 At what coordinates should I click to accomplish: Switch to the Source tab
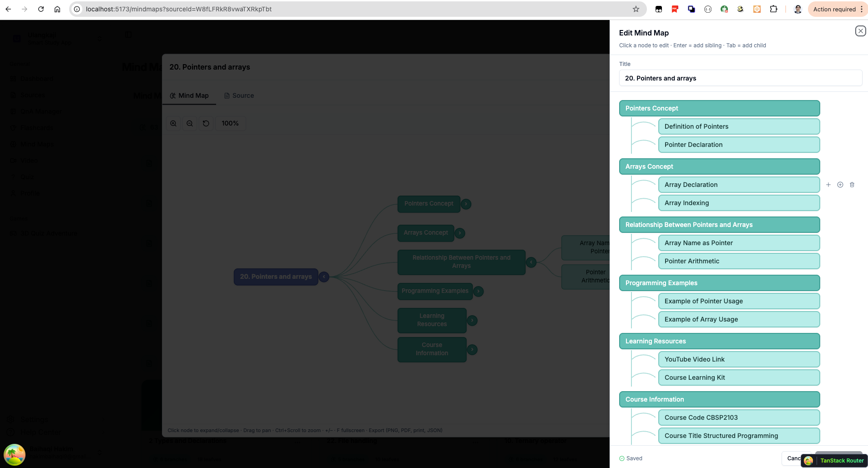(239, 96)
